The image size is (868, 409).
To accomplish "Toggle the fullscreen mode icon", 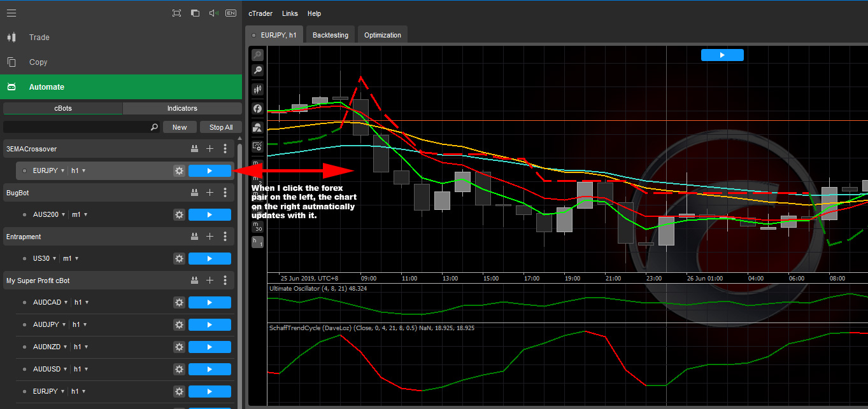I will [x=176, y=13].
